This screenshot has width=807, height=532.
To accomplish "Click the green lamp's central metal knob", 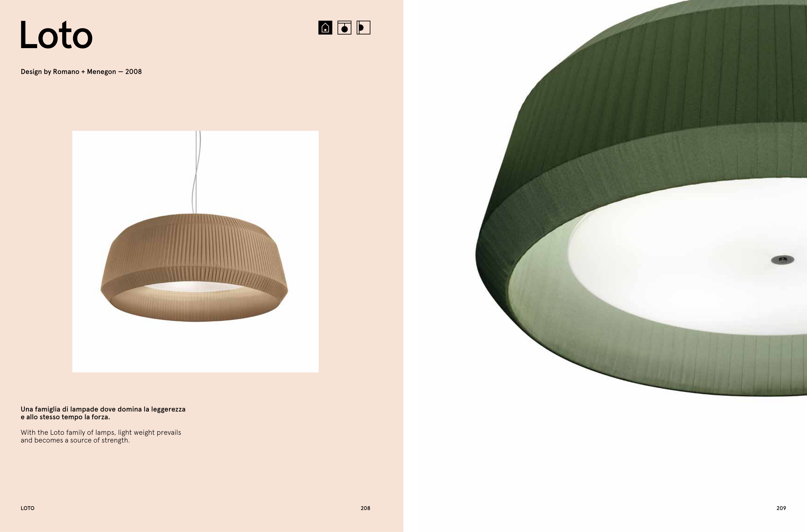I will (782, 260).
